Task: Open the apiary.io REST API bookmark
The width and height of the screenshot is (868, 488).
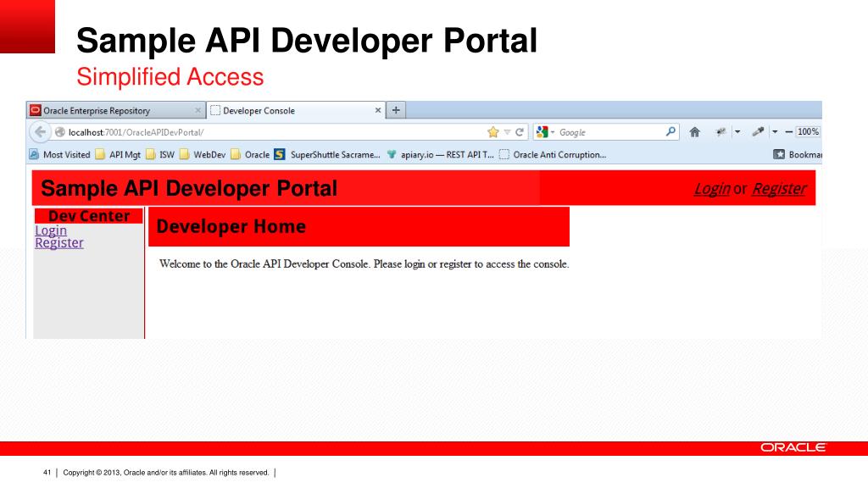Action: tap(440, 154)
